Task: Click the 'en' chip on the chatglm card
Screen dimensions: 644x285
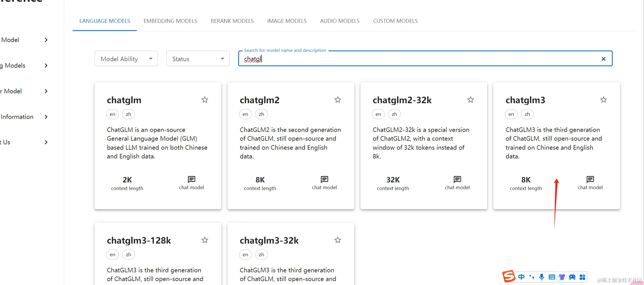Action: point(113,114)
